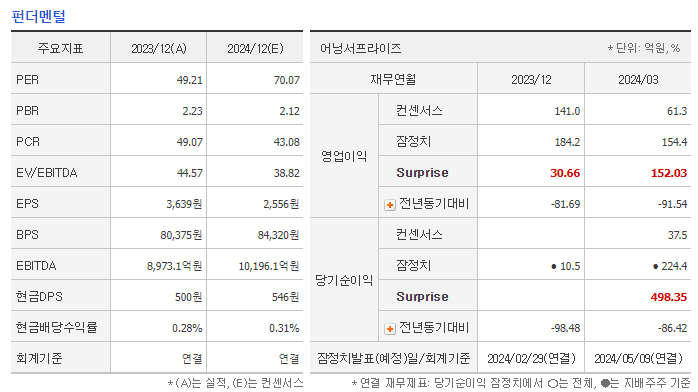
Task: Click the PBR row label
Action: click(27, 111)
